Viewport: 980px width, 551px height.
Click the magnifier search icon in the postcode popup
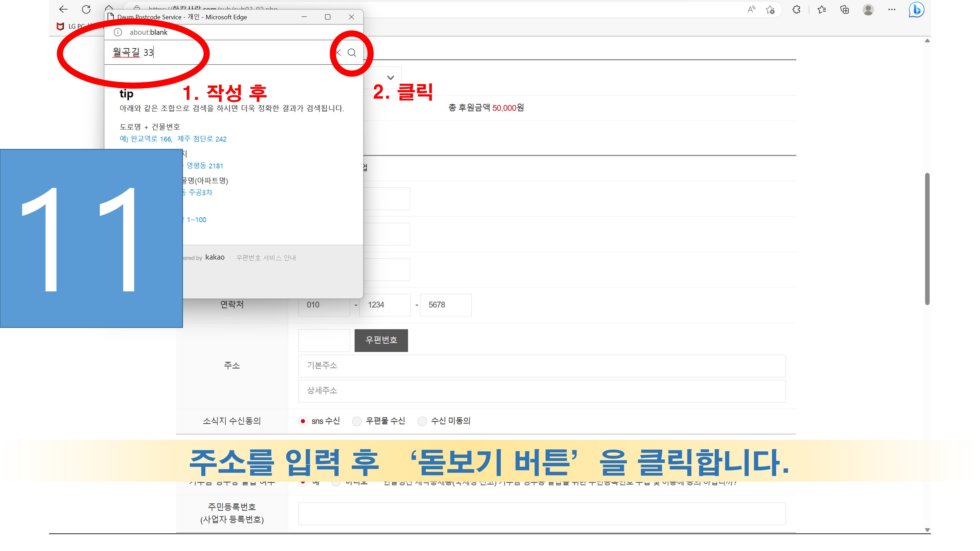(x=352, y=52)
